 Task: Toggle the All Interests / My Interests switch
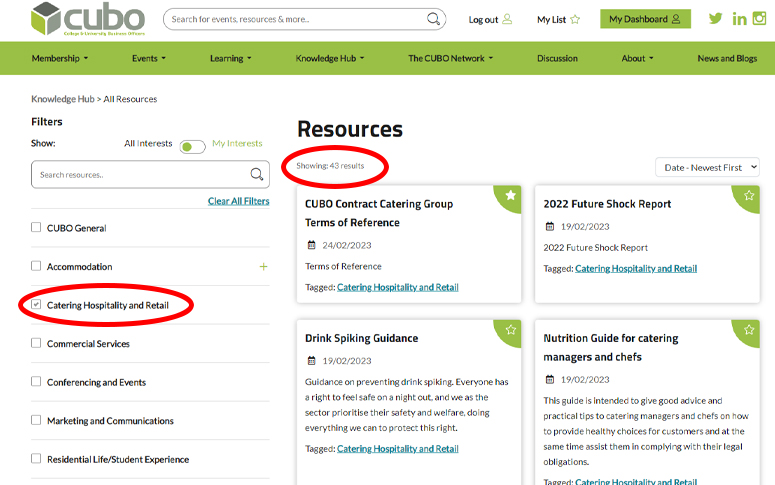click(192, 147)
